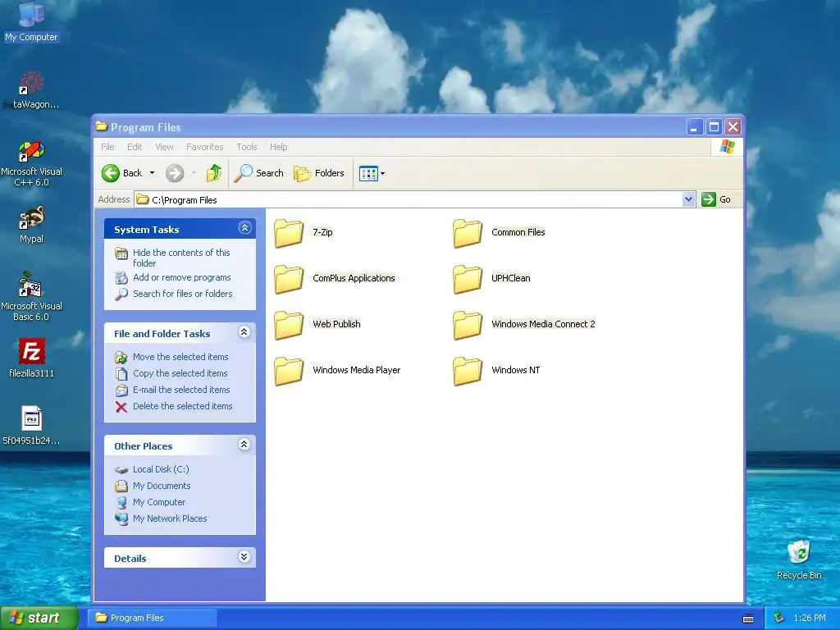This screenshot has width=840, height=630.
Task: Click the keyboard icon on the taskbar
Action: [748, 619]
